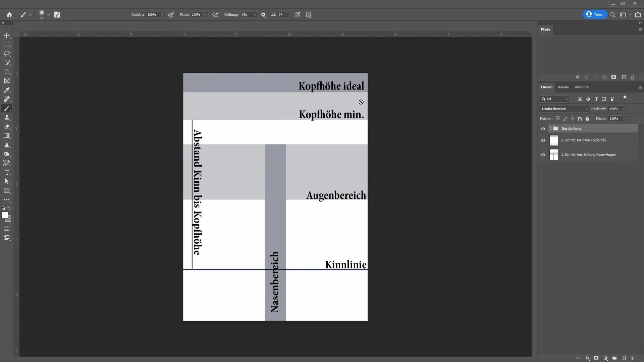Open the Search magnifier icon
The height and width of the screenshot is (362, 644).
[x=613, y=15]
